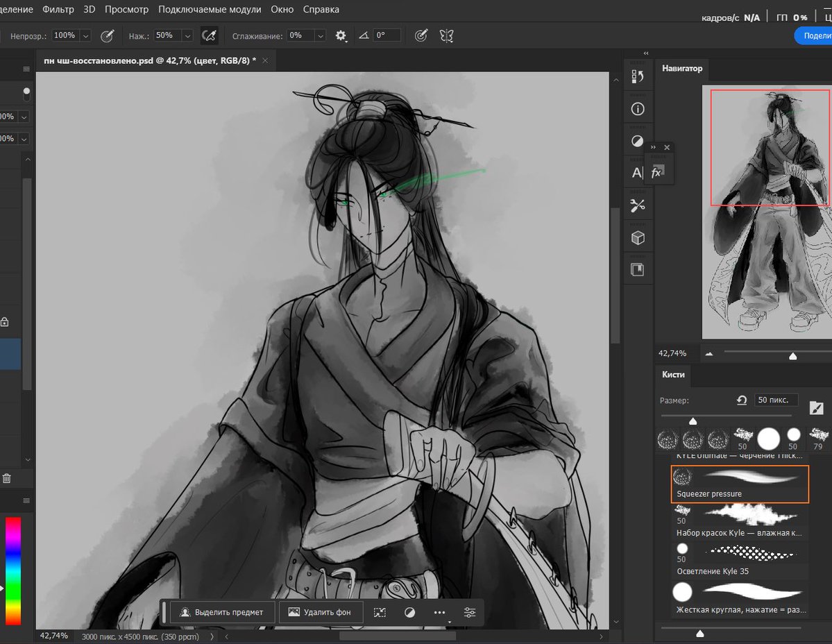Click the transform selection icon in the task bar
Screen dimensions: 832x644
pyautogui.click(x=380, y=613)
